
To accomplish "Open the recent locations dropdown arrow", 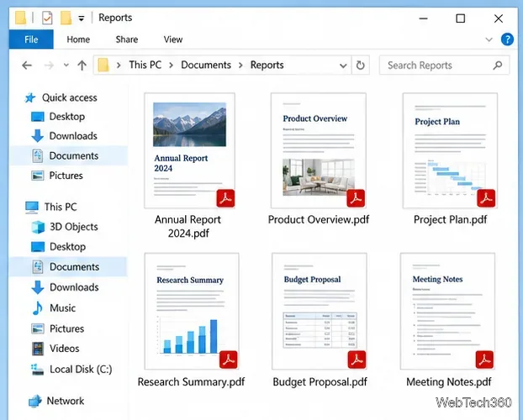I will pos(66,65).
